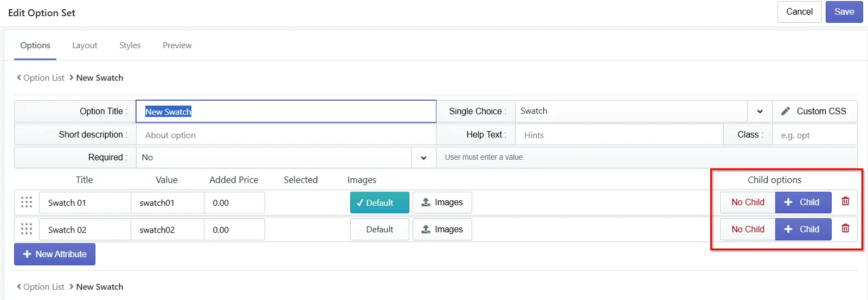868x300 pixels.
Task: Grab the drag handle for Swatch 01 row
Action: (x=27, y=202)
